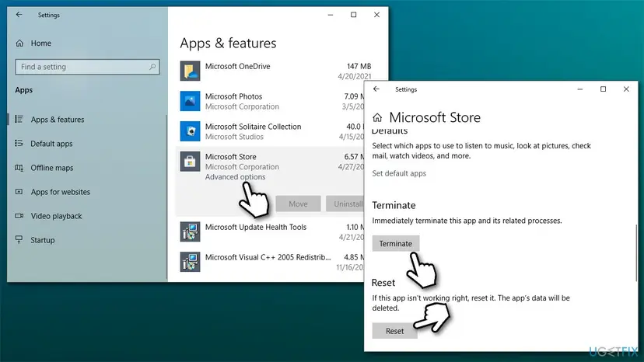Click the Apps & features page heading

pos(228,44)
